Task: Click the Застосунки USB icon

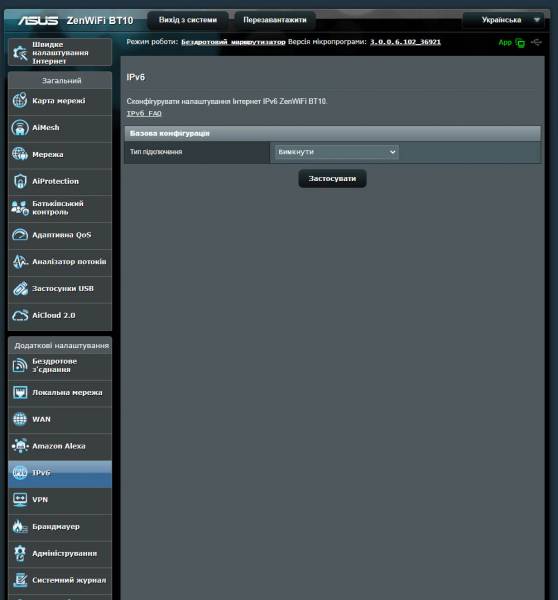Action: pyautogui.click(x=20, y=289)
